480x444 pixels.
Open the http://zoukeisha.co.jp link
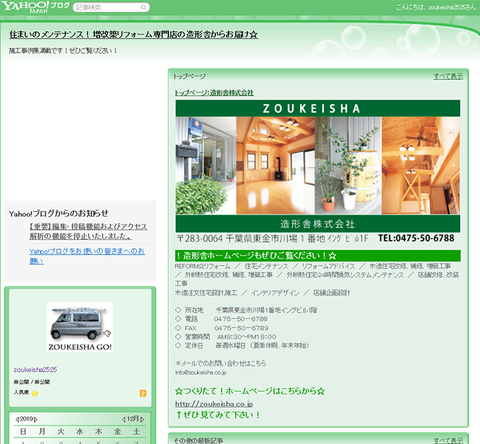(214, 404)
